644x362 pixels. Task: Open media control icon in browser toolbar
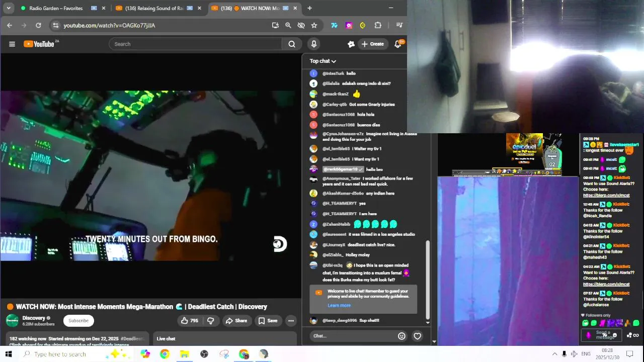(x=399, y=25)
